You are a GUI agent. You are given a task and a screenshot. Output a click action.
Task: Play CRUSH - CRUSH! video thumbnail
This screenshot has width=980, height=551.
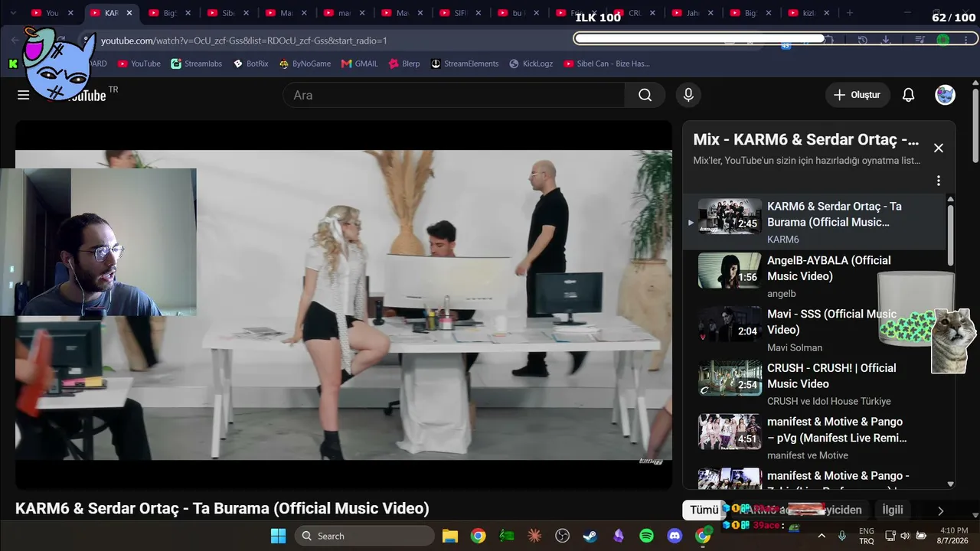pos(729,378)
